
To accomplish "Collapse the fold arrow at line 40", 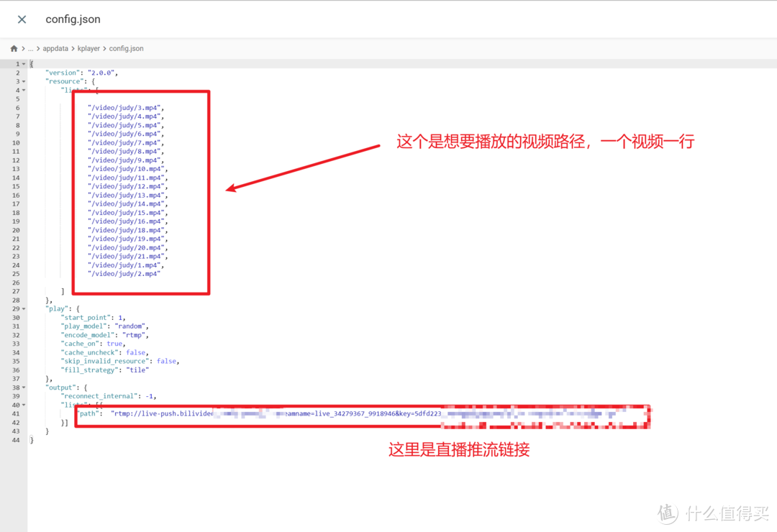I will (x=24, y=405).
